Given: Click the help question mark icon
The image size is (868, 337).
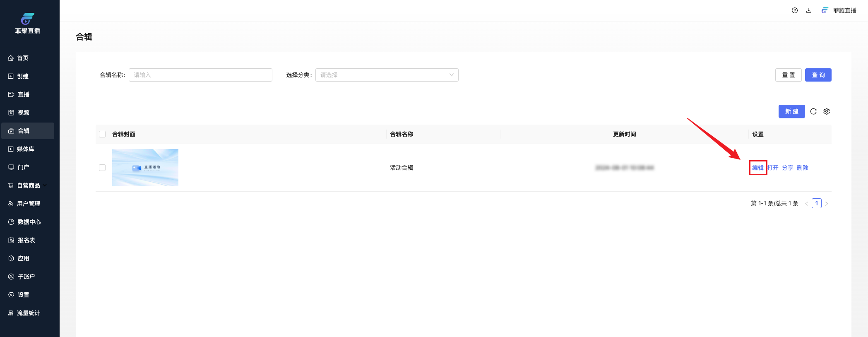Looking at the screenshot, I should pos(795,10).
